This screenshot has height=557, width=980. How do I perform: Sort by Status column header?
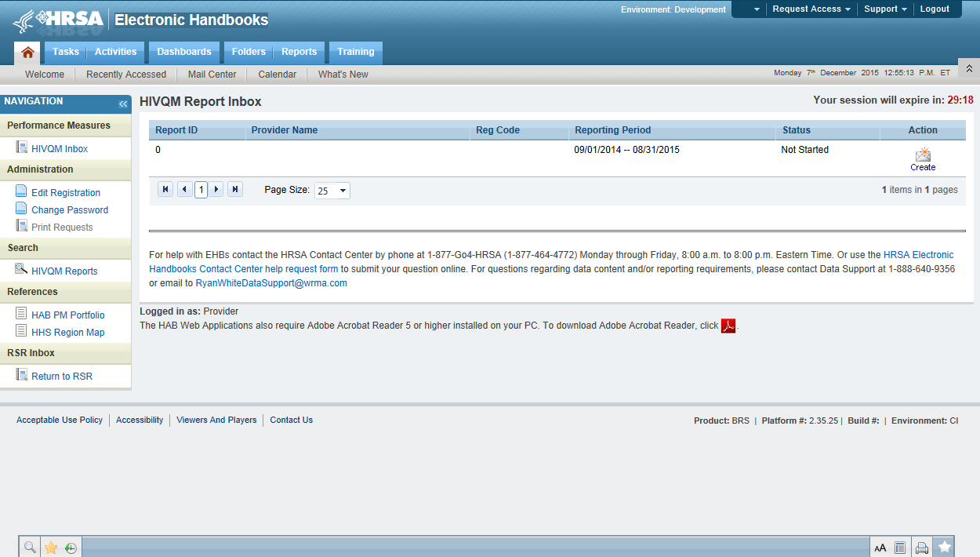(x=797, y=130)
